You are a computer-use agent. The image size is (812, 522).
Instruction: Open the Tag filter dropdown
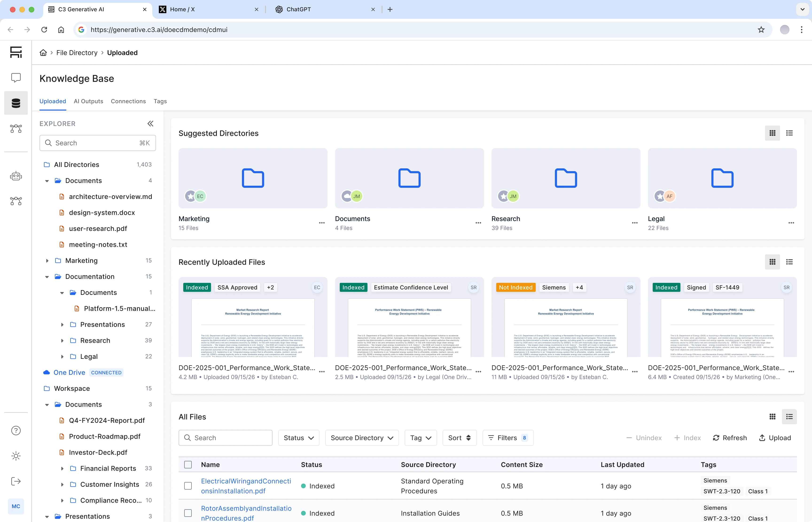[421, 438]
